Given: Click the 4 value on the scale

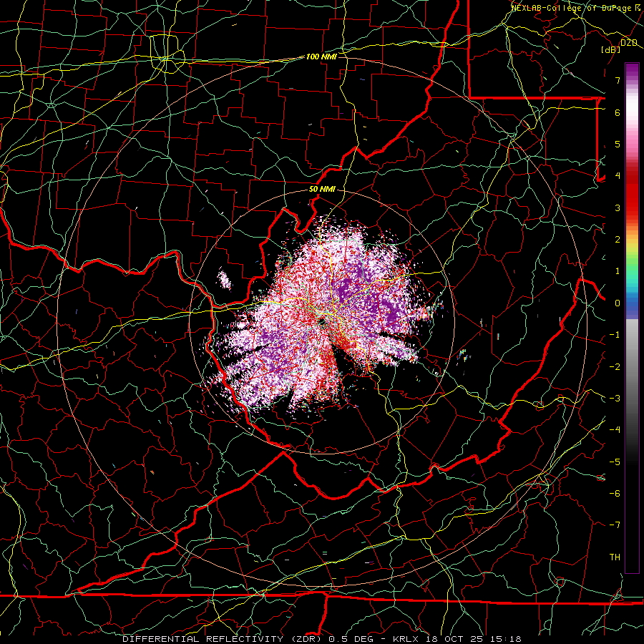Looking at the screenshot, I should [618, 176].
